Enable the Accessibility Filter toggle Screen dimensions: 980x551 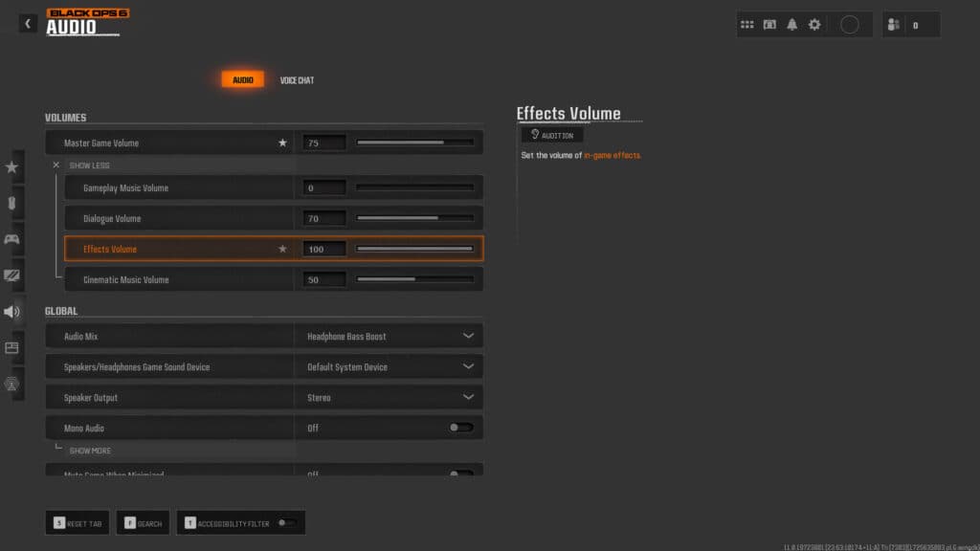pyautogui.click(x=280, y=522)
